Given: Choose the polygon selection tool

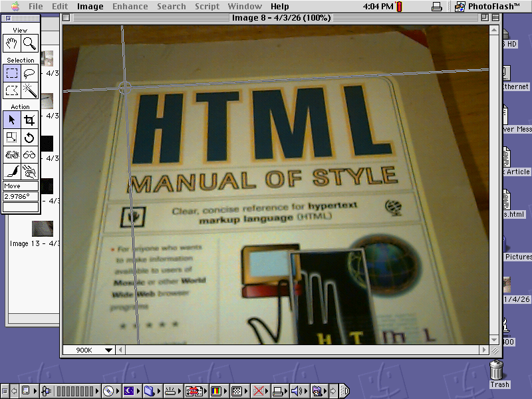Looking at the screenshot, I should pyautogui.click(x=12, y=90).
